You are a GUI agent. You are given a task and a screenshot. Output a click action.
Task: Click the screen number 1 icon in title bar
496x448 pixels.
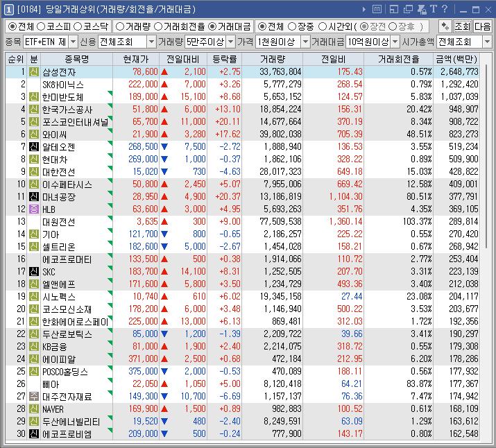9,10
